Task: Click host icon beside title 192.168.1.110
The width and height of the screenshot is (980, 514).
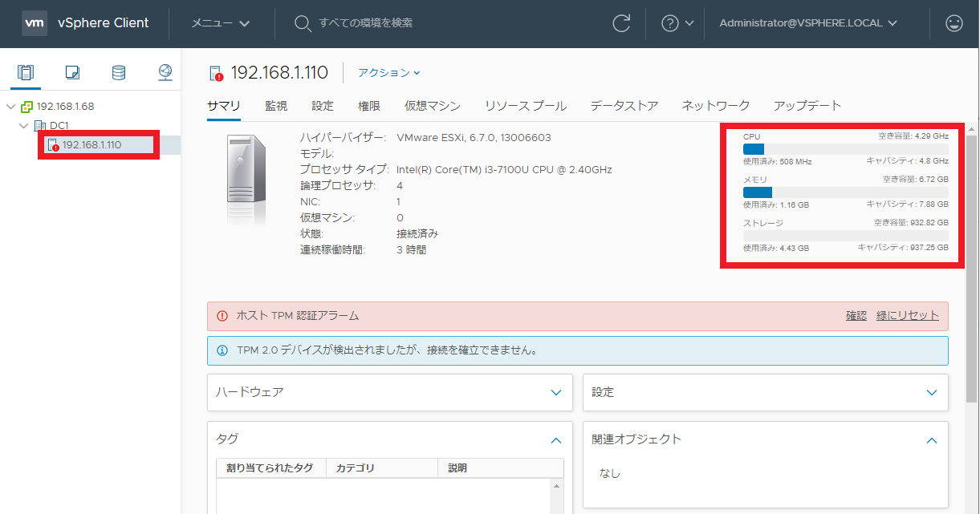Action: click(216, 73)
